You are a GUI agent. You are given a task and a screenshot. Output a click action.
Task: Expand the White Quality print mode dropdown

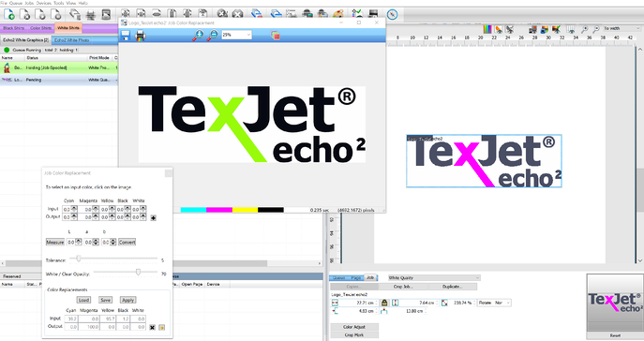click(x=434, y=278)
